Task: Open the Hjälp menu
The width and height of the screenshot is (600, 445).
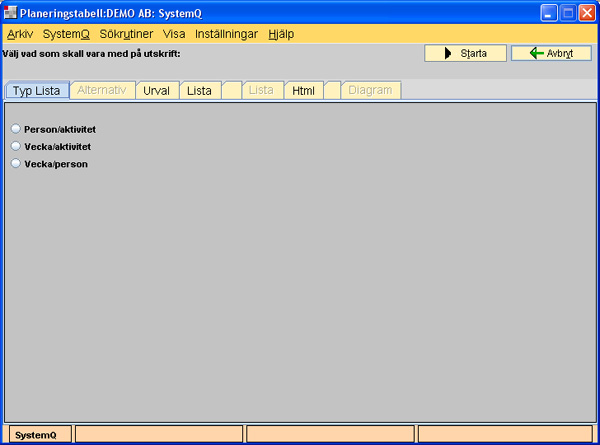Action: pyautogui.click(x=281, y=34)
